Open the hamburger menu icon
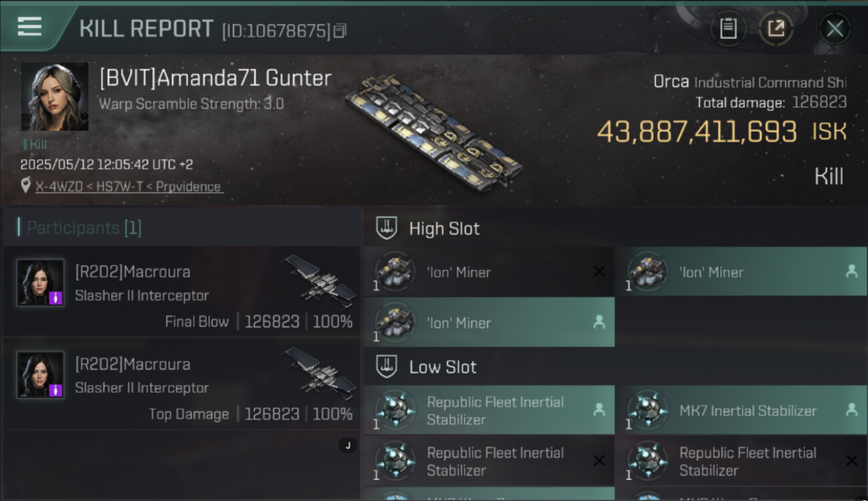 (29, 27)
